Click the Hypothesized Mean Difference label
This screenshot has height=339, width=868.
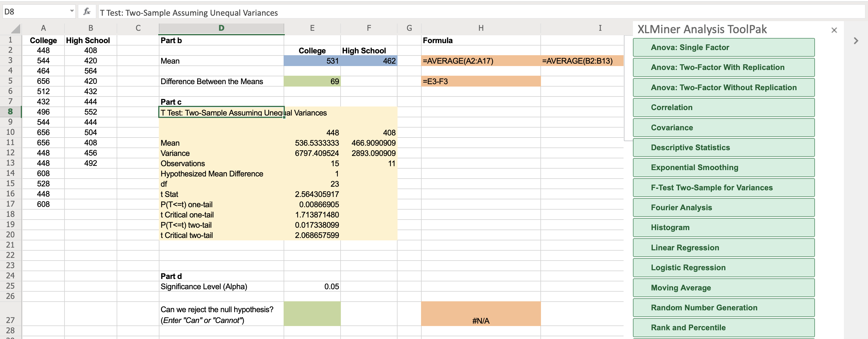tap(212, 174)
